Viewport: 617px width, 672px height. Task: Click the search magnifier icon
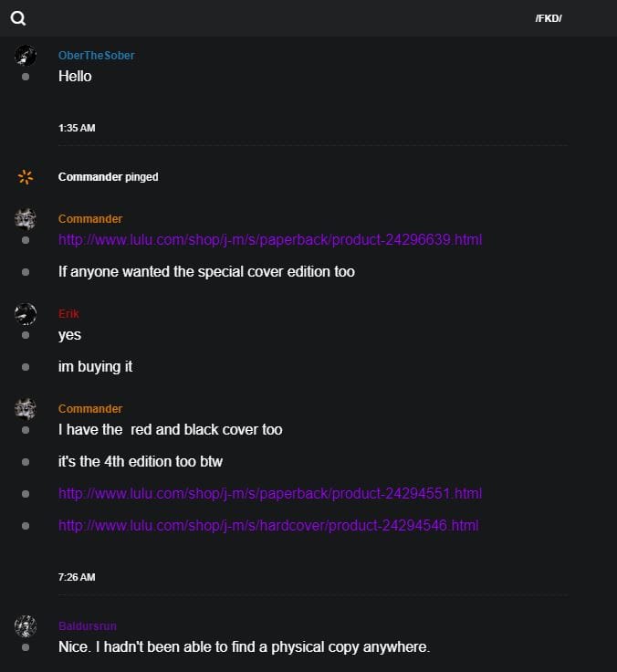point(18,18)
